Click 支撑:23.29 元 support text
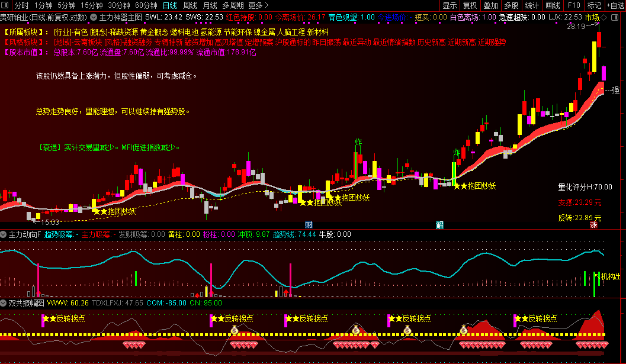This screenshot has width=626, height=364. [580, 203]
